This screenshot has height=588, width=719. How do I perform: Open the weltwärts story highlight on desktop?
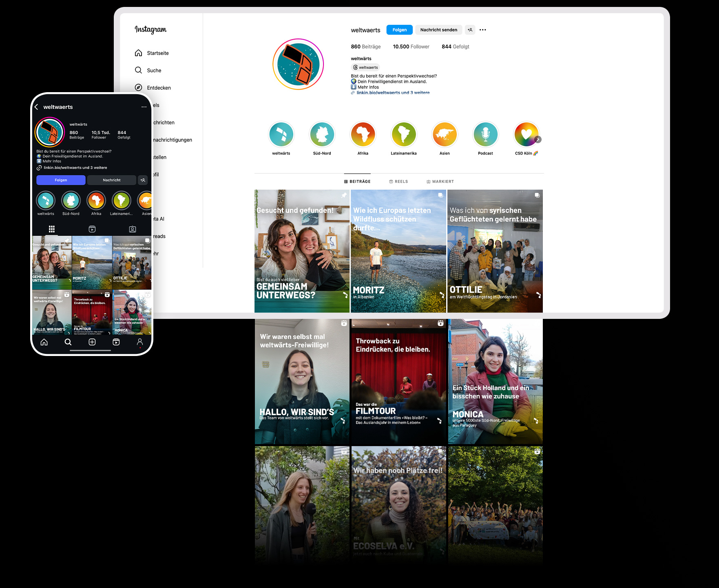[281, 139]
